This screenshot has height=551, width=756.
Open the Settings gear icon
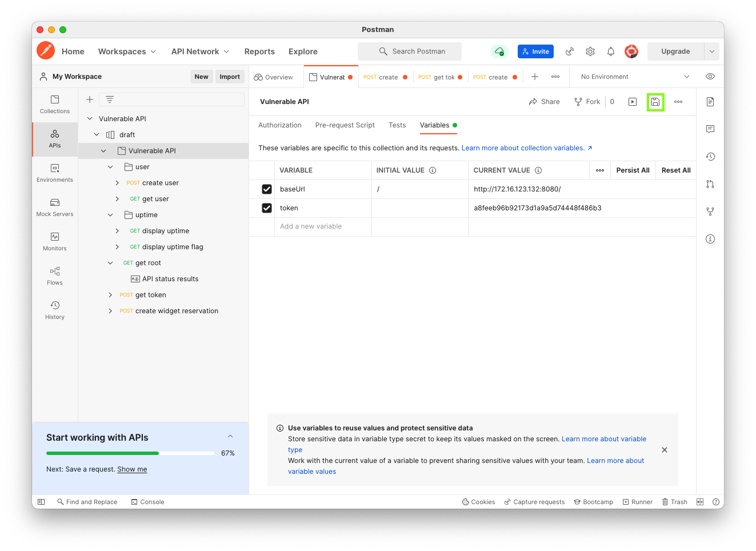tap(590, 51)
